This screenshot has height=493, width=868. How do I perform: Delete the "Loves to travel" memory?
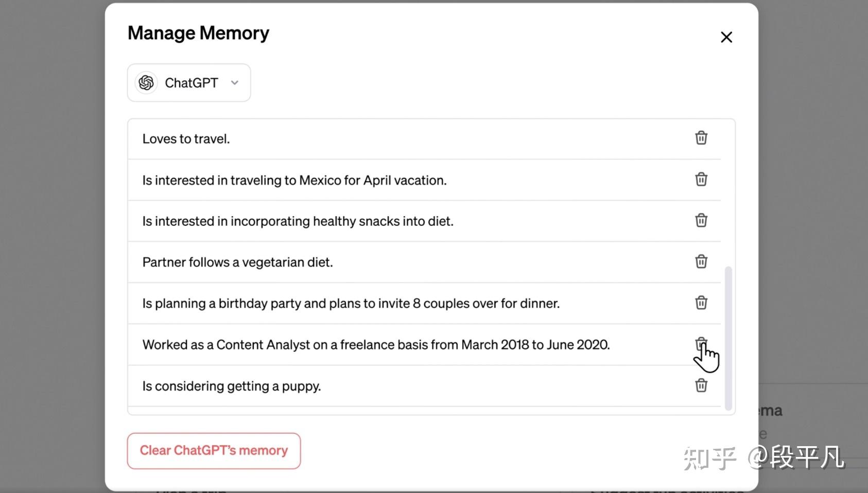[x=701, y=138]
